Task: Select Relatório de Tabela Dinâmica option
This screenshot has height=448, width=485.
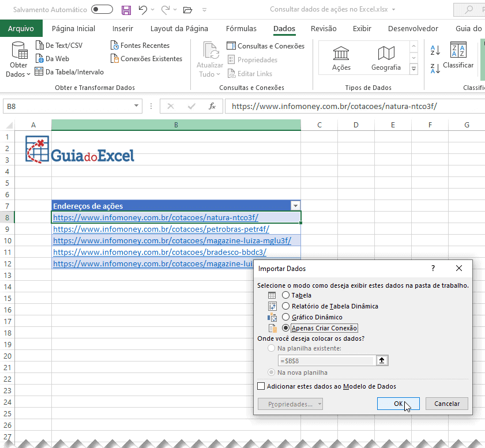Action: pos(285,306)
